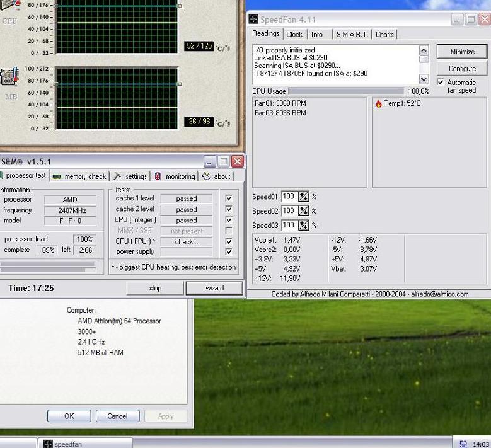Click the speedfan taskbar button icon
Viewport: 491px width, 448px height.
48,444
